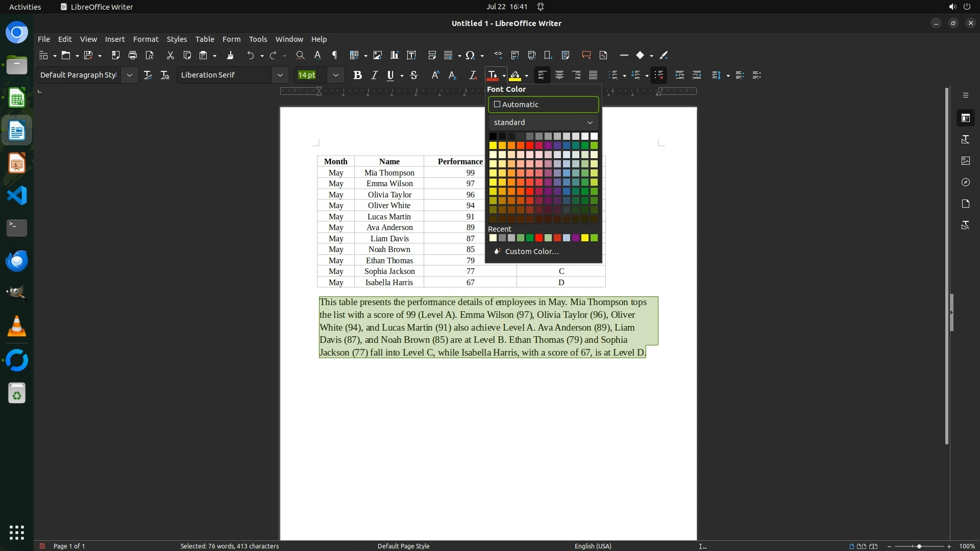Toggle Bold formatting
The width and height of the screenshot is (980, 551).
[x=357, y=76]
